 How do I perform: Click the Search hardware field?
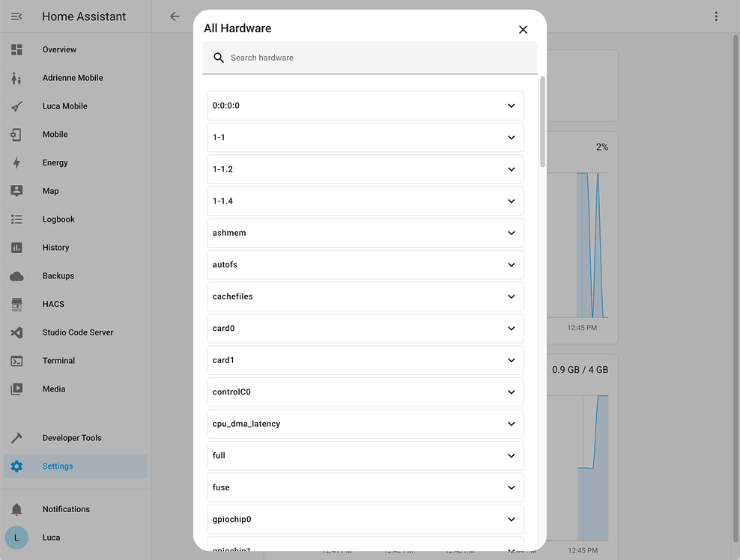click(x=369, y=57)
